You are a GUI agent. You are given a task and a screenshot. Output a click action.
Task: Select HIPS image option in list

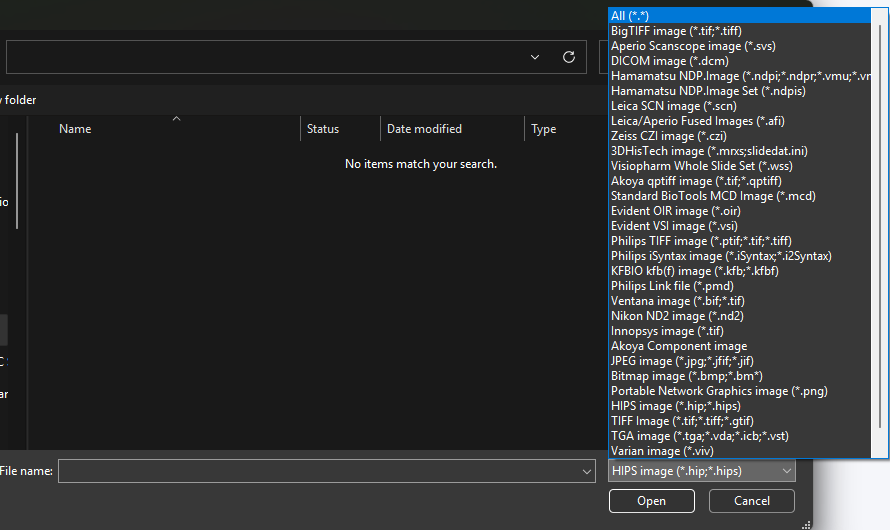coord(740,406)
